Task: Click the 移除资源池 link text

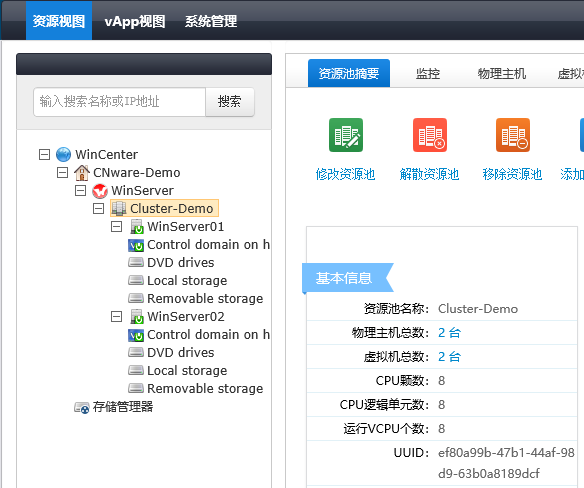Action: tap(512, 174)
